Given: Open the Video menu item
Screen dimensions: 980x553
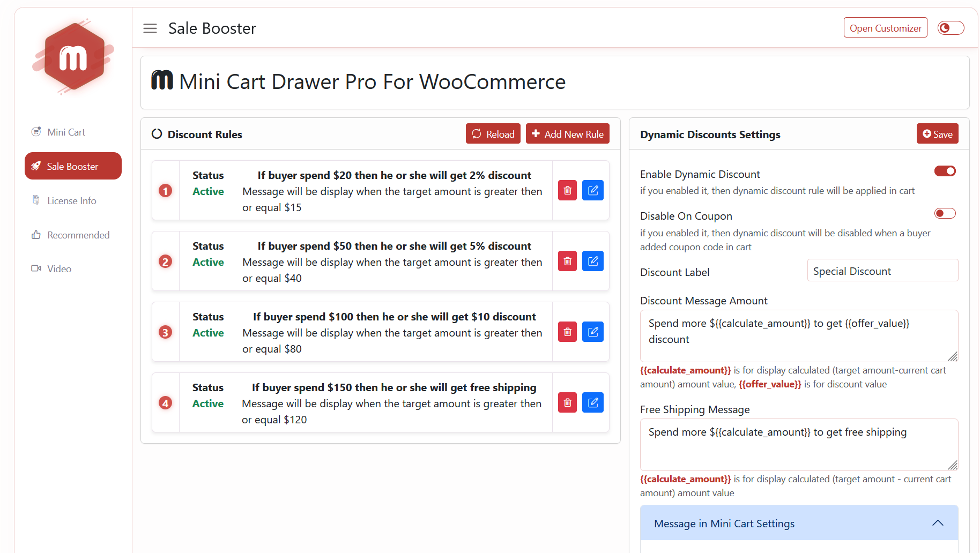Looking at the screenshot, I should (x=73, y=268).
